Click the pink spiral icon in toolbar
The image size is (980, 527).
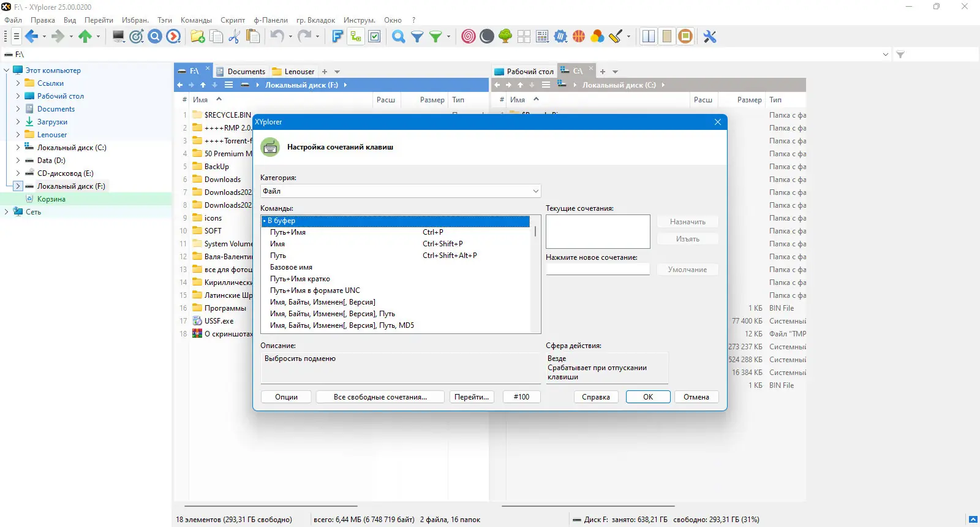coord(469,37)
